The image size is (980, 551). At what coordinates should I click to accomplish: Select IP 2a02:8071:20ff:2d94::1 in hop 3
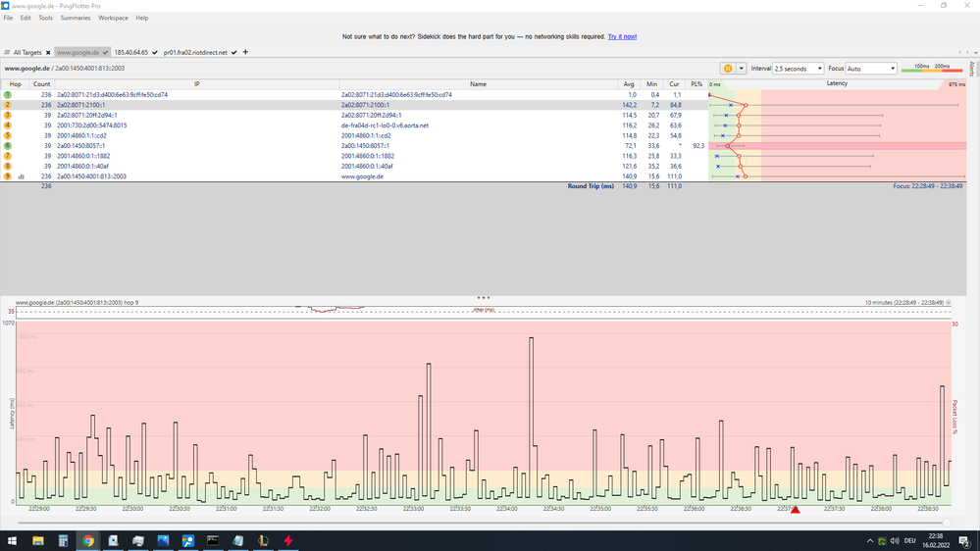coord(87,116)
